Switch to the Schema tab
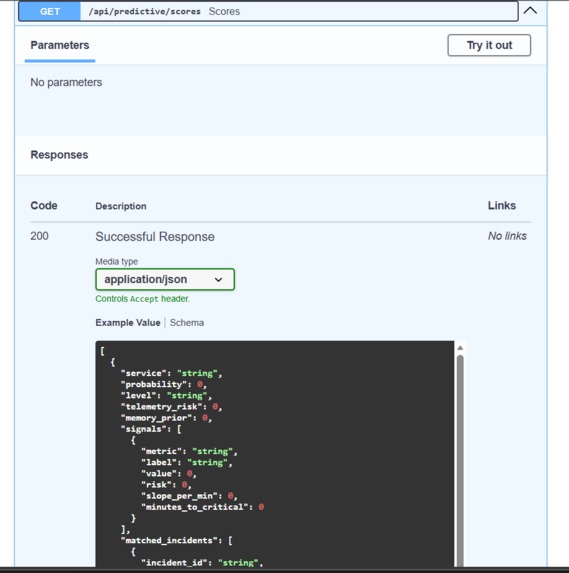Screen dimensions: 569x573 pos(187,323)
